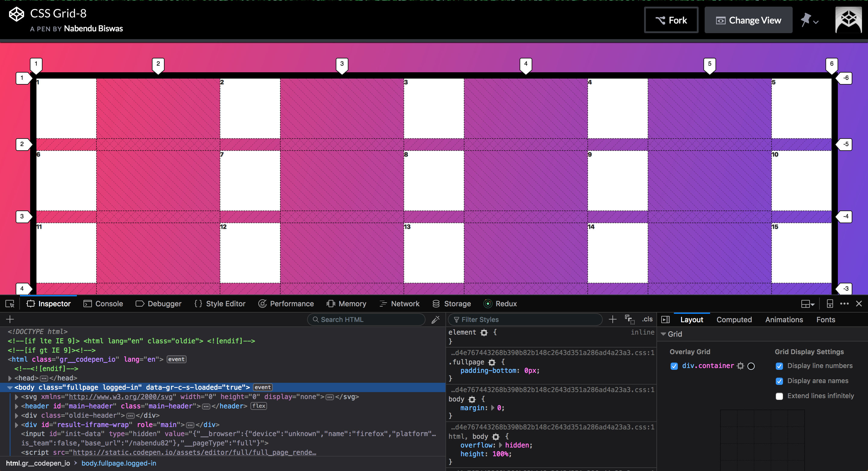Add new style rule plus icon
Screen dimensions: 868x471
[613, 319]
